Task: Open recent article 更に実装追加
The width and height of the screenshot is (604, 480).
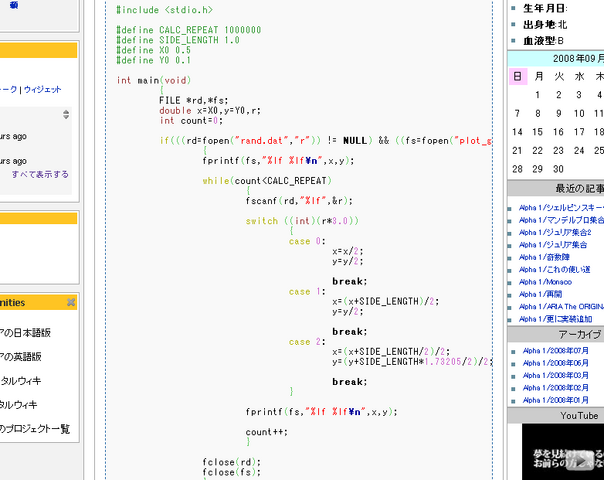Action: coord(555,319)
